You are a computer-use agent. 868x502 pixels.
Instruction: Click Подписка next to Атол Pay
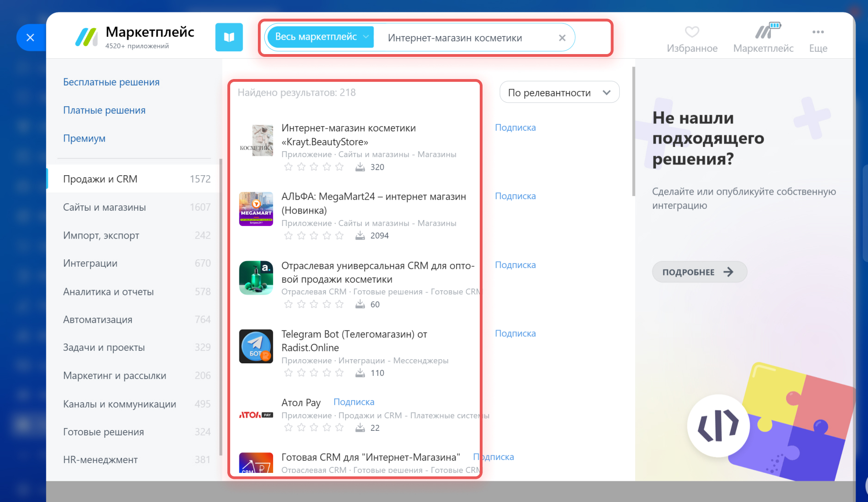[354, 402]
